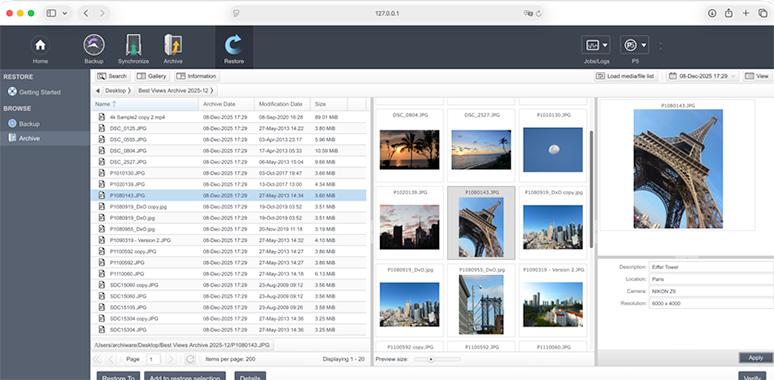The width and height of the screenshot is (774, 380).
Task: Select the Restore module icon
Action: point(233,45)
